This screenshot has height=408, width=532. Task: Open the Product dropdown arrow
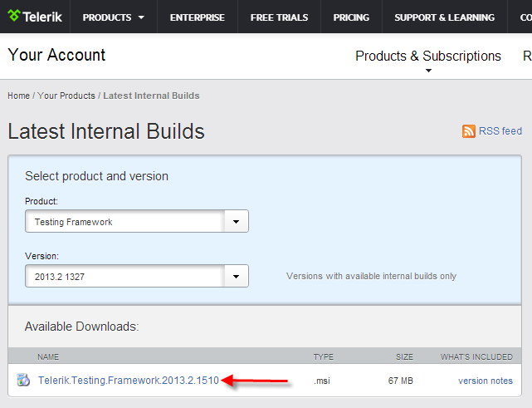[x=237, y=222]
